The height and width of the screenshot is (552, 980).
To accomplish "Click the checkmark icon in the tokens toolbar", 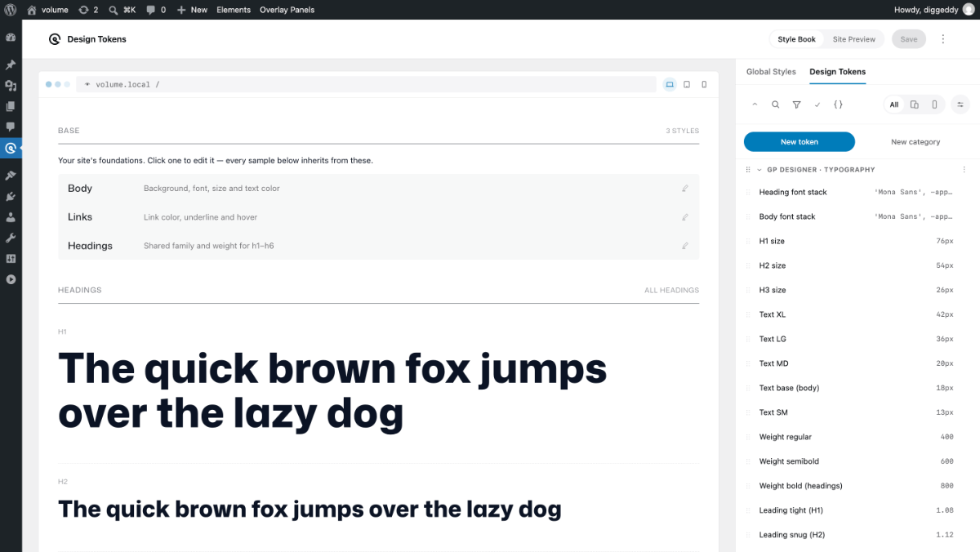I will 817,105.
